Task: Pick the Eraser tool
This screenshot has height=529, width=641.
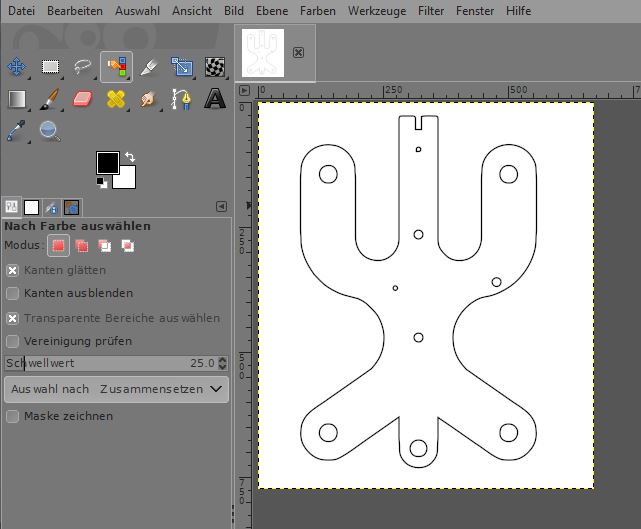Action: pyautogui.click(x=83, y=99)
